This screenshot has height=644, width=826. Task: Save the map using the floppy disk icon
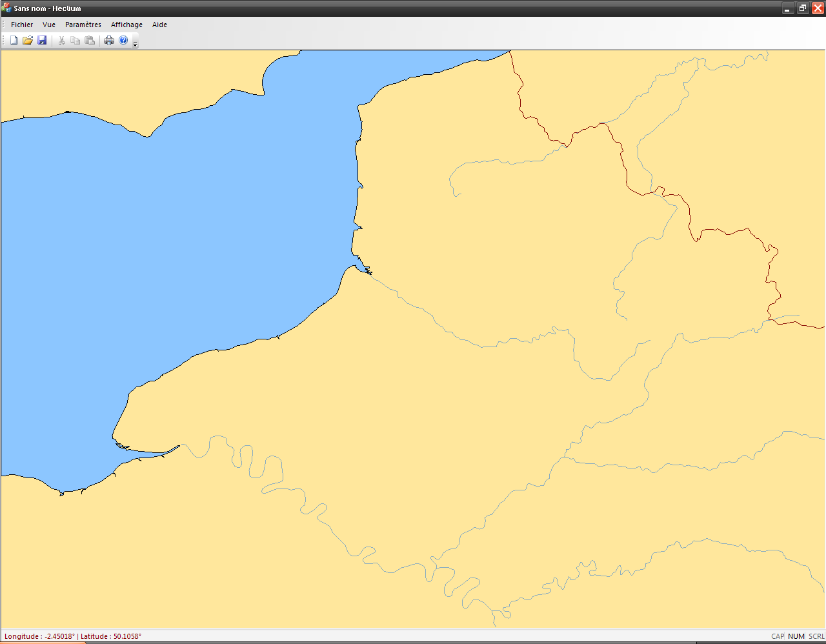coord(42,41)
